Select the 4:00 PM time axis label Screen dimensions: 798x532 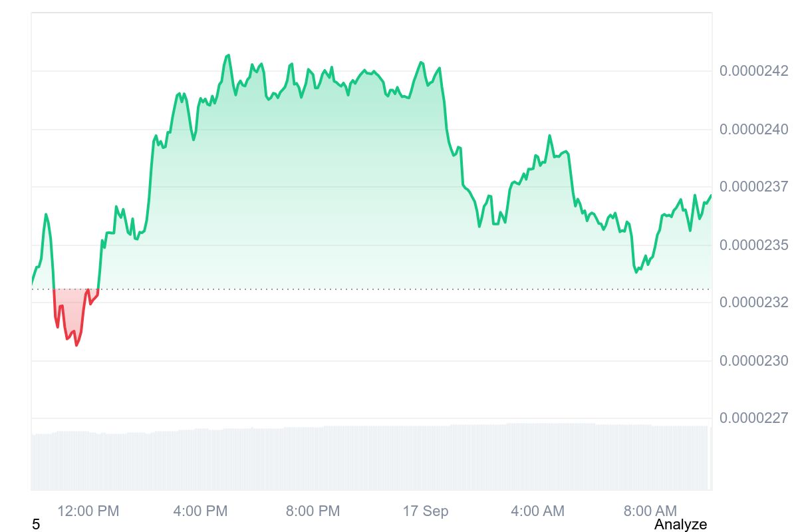[200, 511]
